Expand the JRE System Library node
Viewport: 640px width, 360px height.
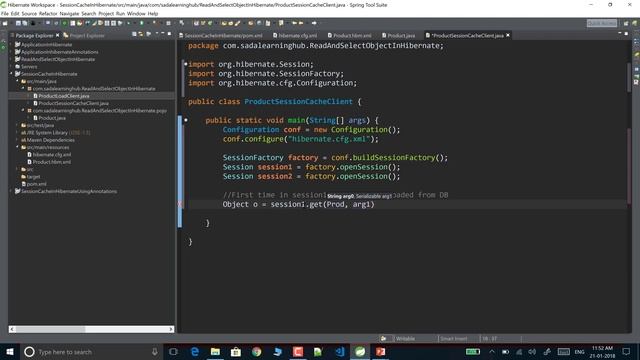pyautogui.click(x=18, y=133)
